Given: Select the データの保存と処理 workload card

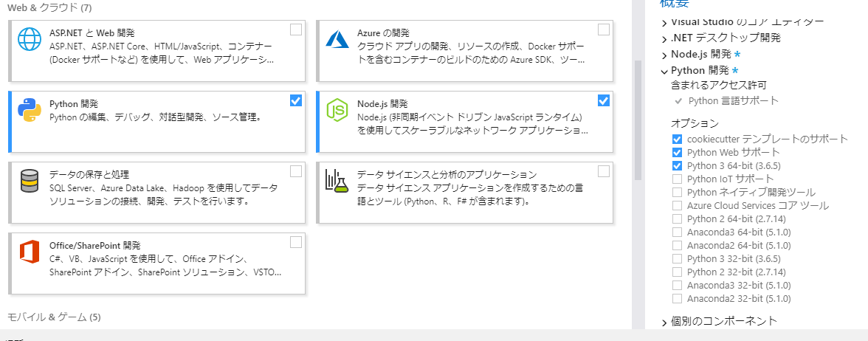Looking at the screenshot, I should tap(156, 193).
